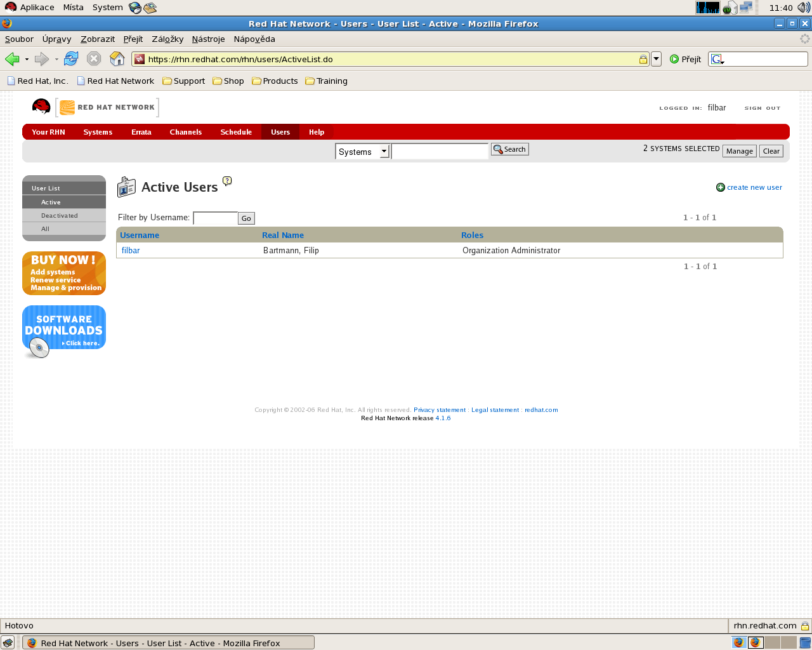Click the Buy Now banner
Screen dimensions: 812x650
pos(64,274)
